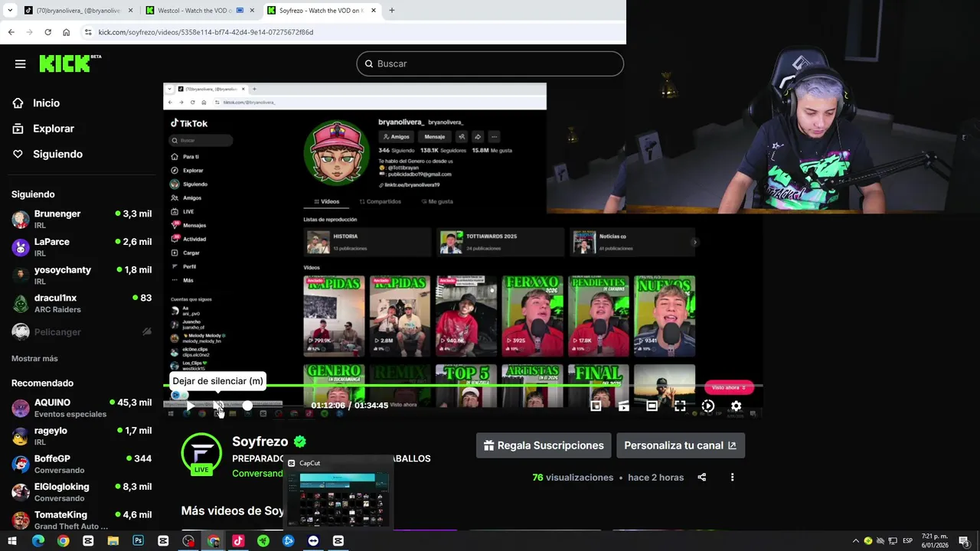Open Siguiendo page in Kick sidebar
This screenshot has height=551, width=980.
[x=57, y=154]
